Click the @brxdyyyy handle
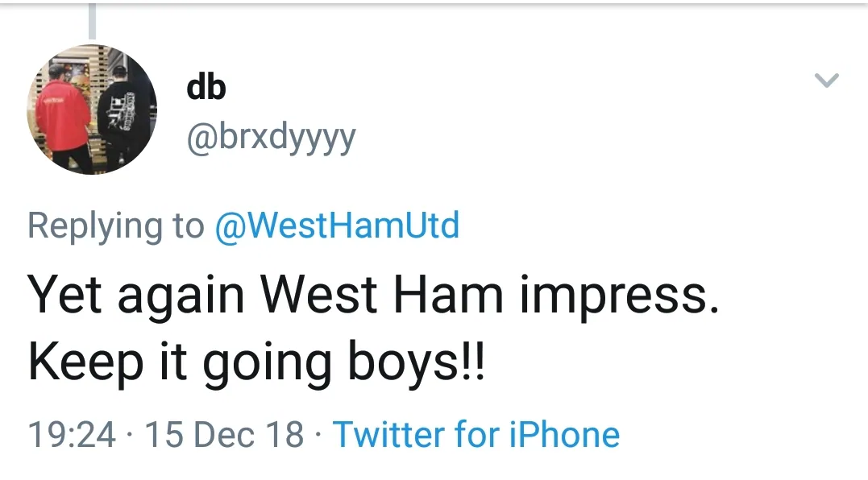 (271, 139)
